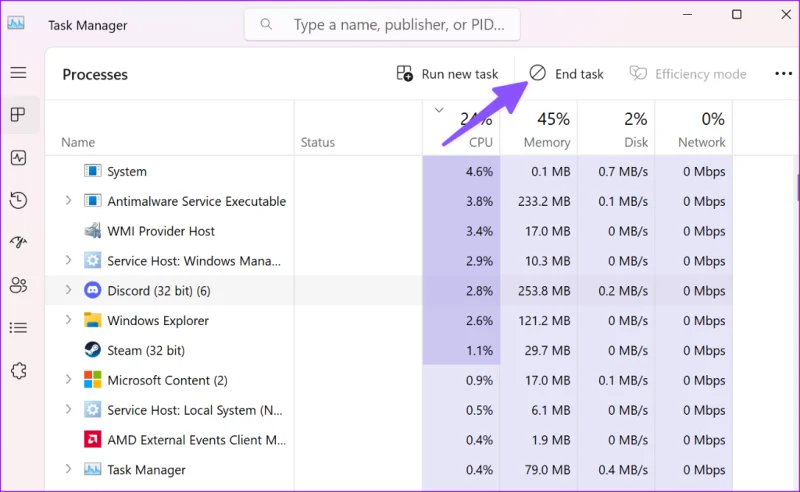Image resolution: width=800 pixels, height=492 pixels.
Task: Expand the Discord (32 bit) process group
Action: (x=68, y=290)
